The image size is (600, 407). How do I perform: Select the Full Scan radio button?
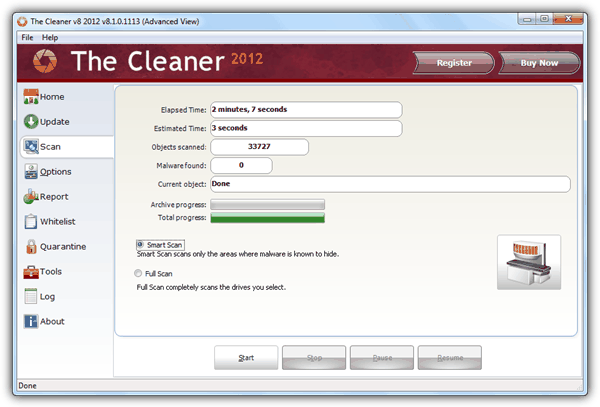[x=138, y=273]
